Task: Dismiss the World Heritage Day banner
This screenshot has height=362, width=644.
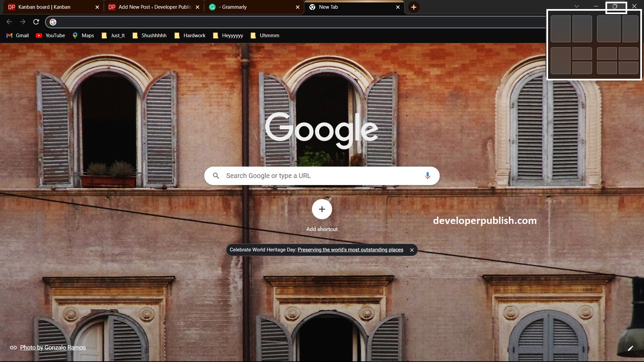Action: 412,250
